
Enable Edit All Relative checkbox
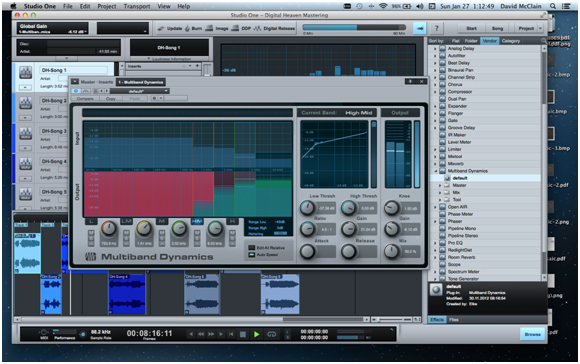252,248
